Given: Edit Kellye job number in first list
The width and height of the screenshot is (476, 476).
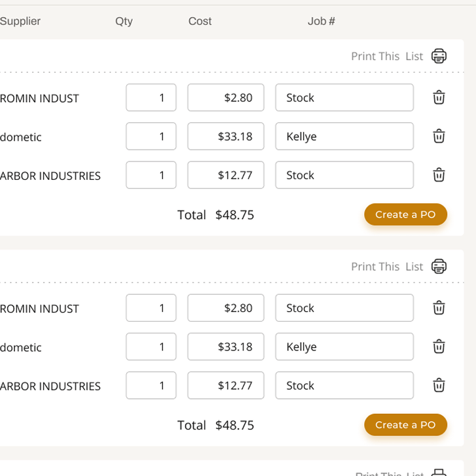Looking at the screenshot, I should click(x=344, y=136).
